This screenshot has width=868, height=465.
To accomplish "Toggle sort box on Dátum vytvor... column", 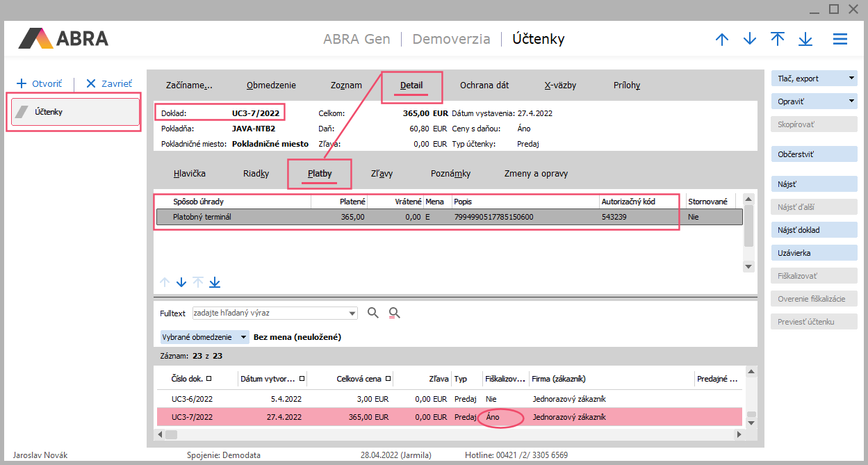I will click(x=302, y=379).
